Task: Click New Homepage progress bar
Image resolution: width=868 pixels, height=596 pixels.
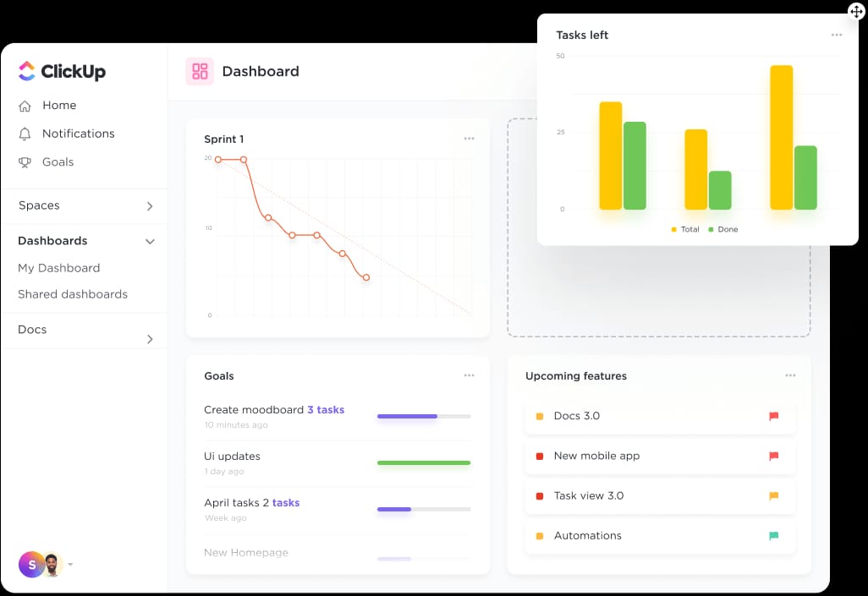Action: click(424, 559)
